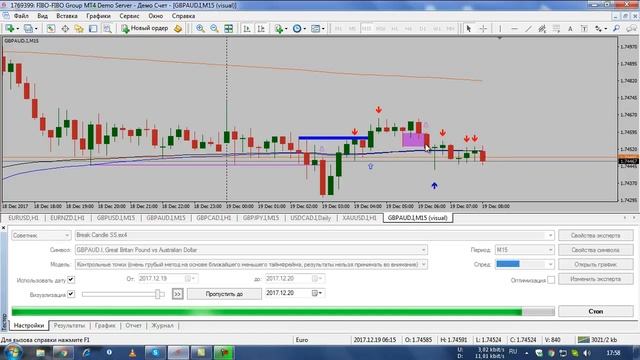Viewport: 640px width, 360px height.
Task: Expand the Модель testing model dropdown
Action: [424, 264]
